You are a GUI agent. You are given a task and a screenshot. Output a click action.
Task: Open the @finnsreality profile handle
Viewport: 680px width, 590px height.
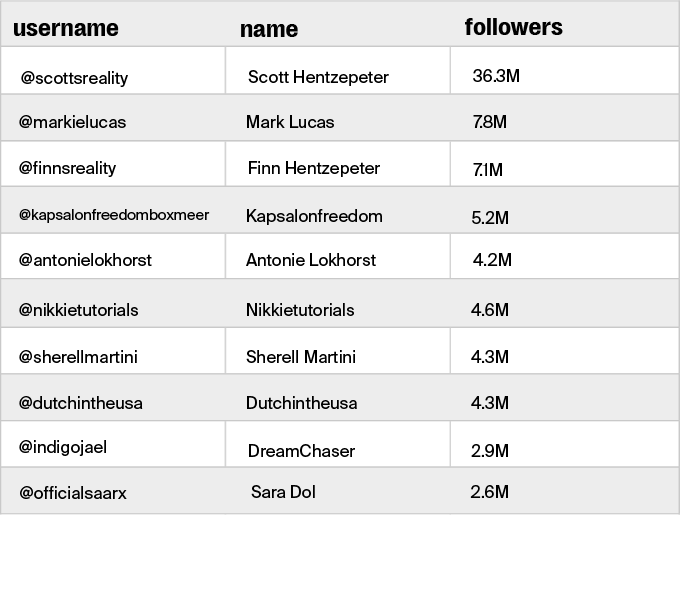[73, 168]
